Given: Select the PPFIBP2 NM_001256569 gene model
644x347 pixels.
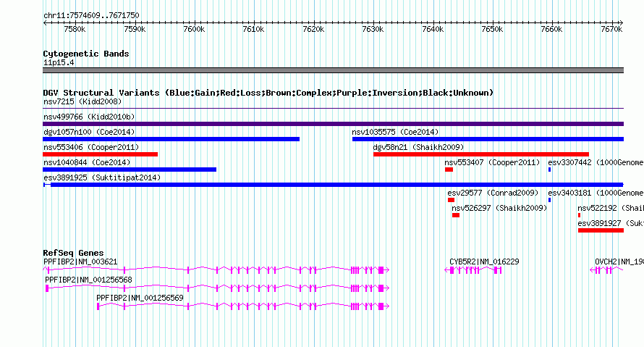Looking at the screenshot, I should (x=242, y=306).
